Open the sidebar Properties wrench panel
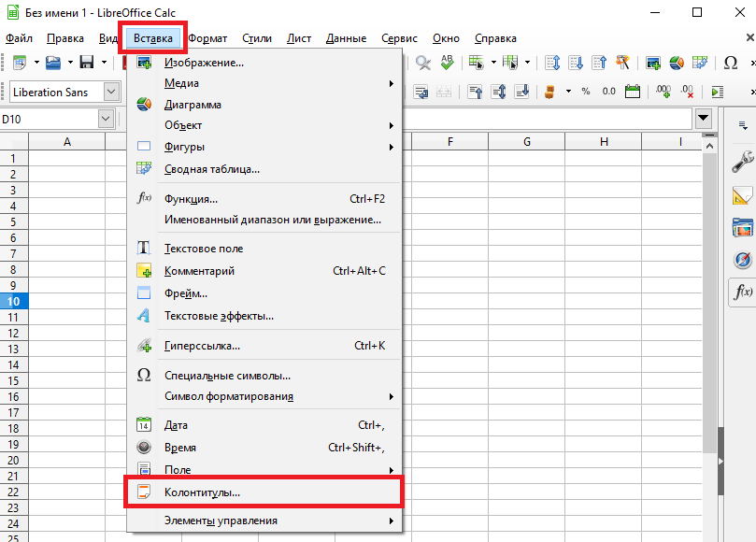This screenshot has height=542, width=756. [x=743, y=161]
